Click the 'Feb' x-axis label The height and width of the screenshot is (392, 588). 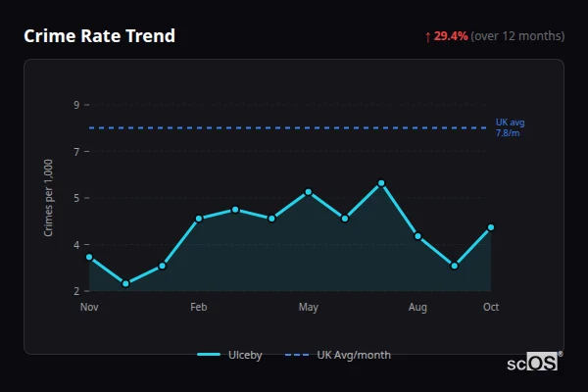[199, 307]
